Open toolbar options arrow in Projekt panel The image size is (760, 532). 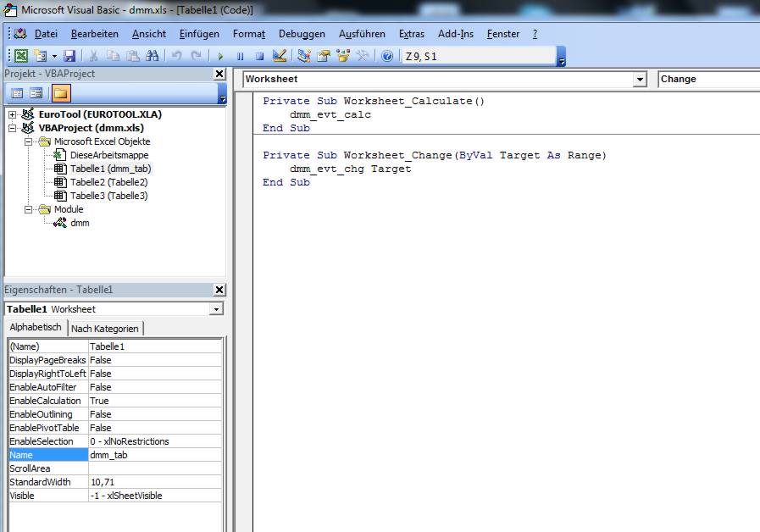pos(222,93)
